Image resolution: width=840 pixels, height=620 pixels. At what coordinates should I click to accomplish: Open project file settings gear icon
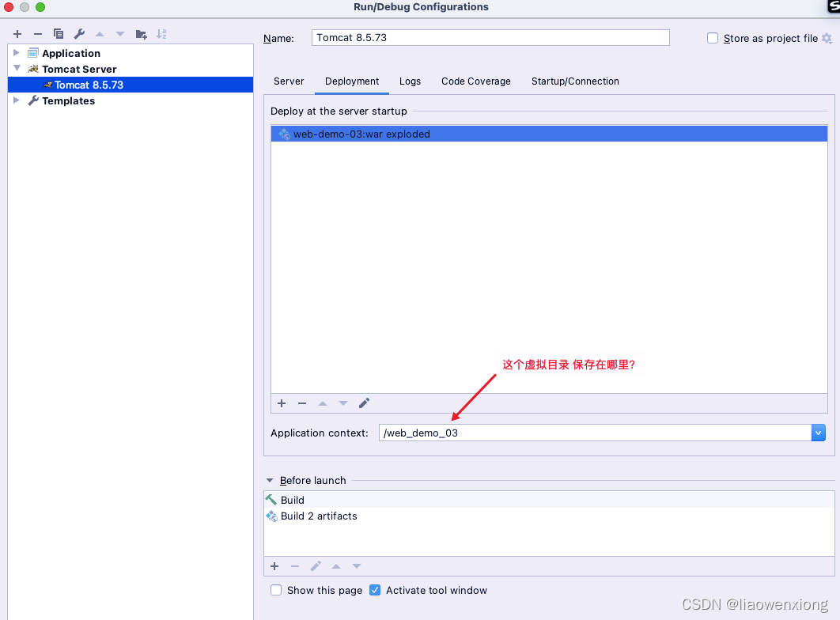pos(827,39)
